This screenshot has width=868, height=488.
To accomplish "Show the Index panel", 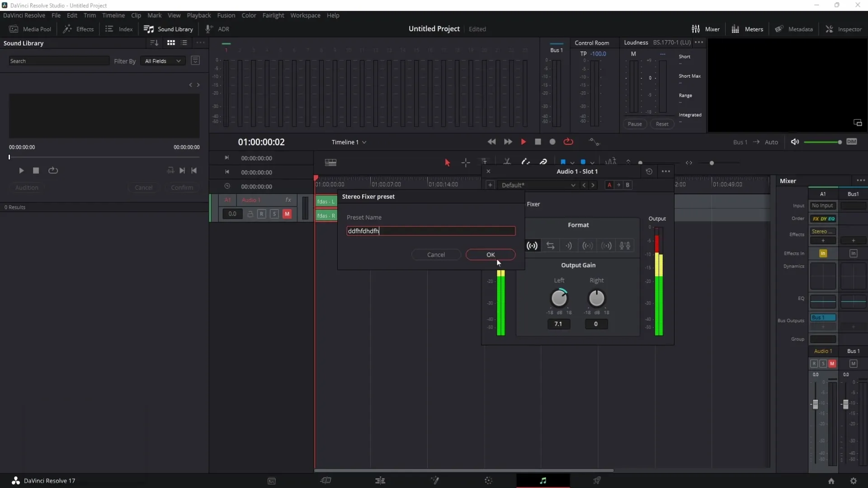I will (119, 29).
